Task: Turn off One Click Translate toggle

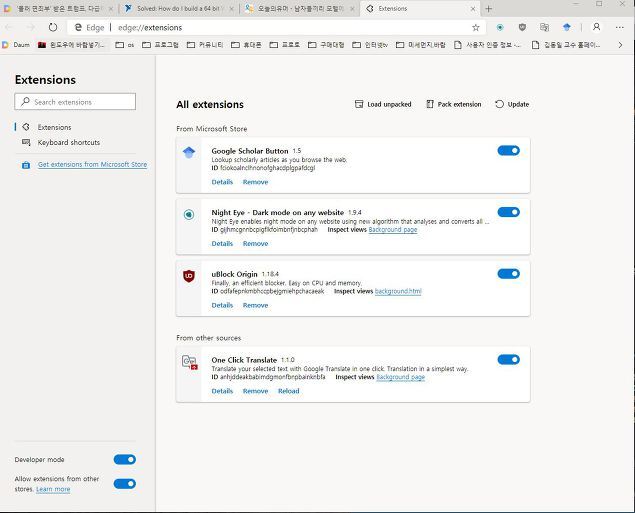Action: coord(509,360)
